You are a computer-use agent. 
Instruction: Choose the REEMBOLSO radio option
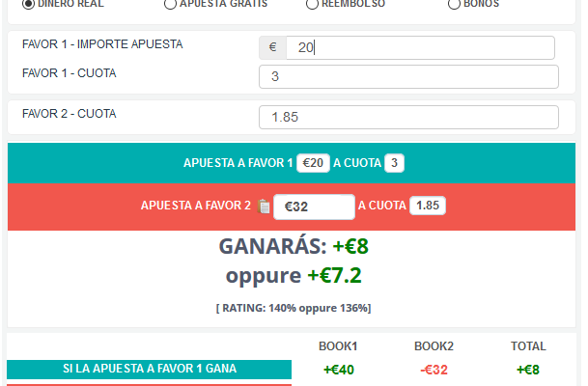coord(312,4)
